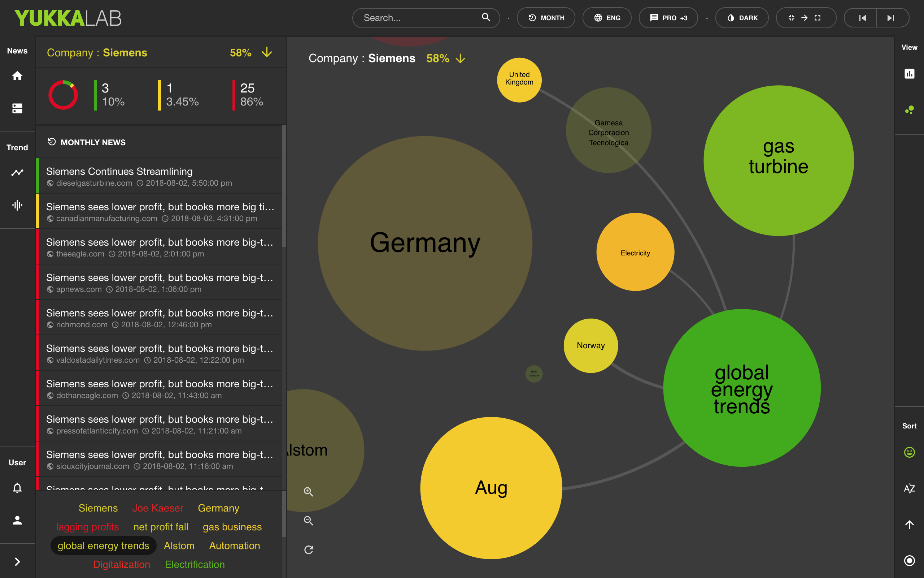This screenshot has width=924, height=578.
Task: Open the pressofatlanticcity.com article
Action: [x=159, y=423]
